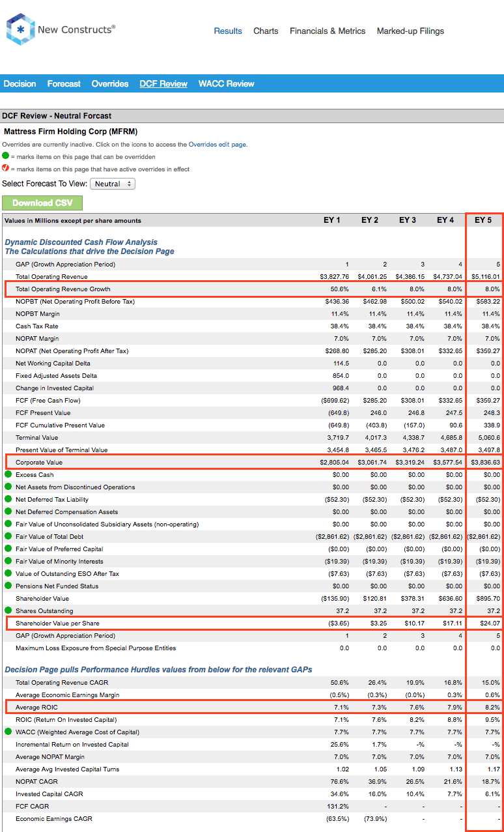Switch to the Forecast tab
The width and height of the screenshot is (504, 832).
[64, 83]
